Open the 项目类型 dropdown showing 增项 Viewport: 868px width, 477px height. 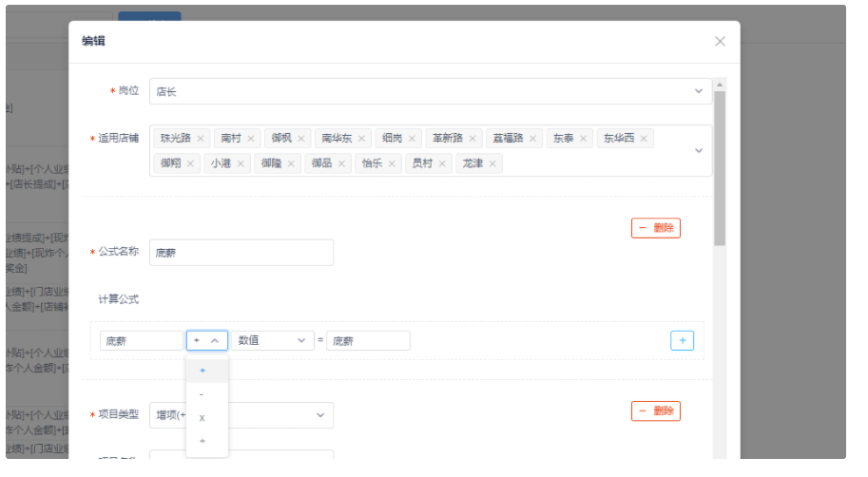[x=241, y=415]
